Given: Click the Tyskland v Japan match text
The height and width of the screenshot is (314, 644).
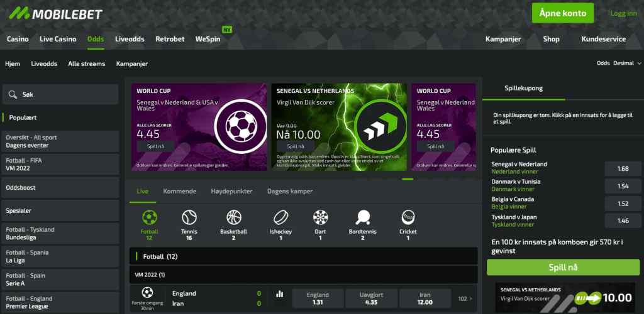Looking at the screenshot, I should tap(514, 217).
